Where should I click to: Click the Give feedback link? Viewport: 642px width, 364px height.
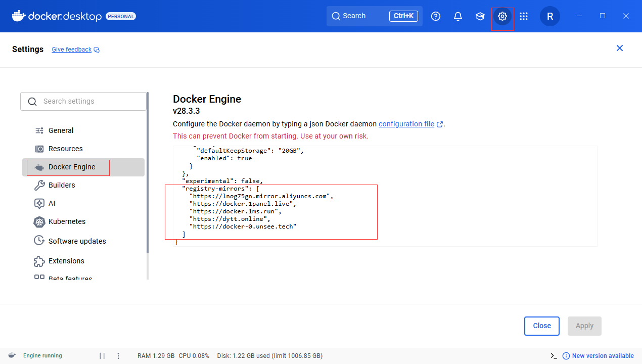click(x=72, y=50)
